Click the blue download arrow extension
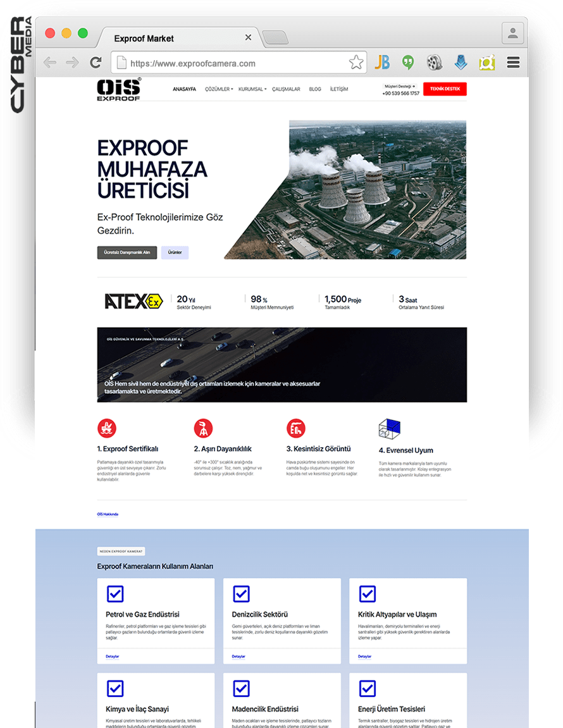This screenshot has height=728, width=563. 461,62
